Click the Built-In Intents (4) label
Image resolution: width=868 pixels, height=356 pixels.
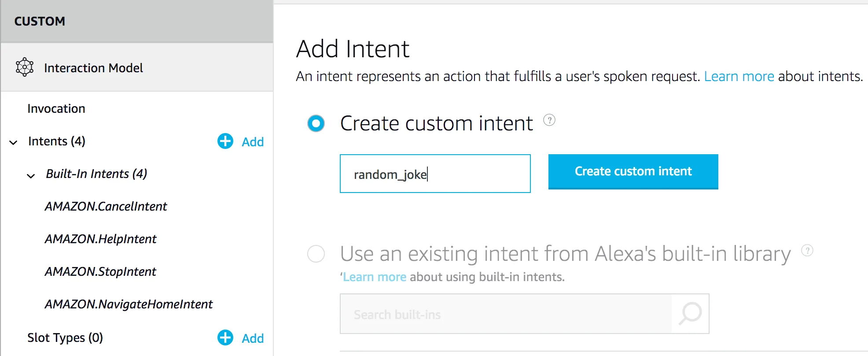96,174
